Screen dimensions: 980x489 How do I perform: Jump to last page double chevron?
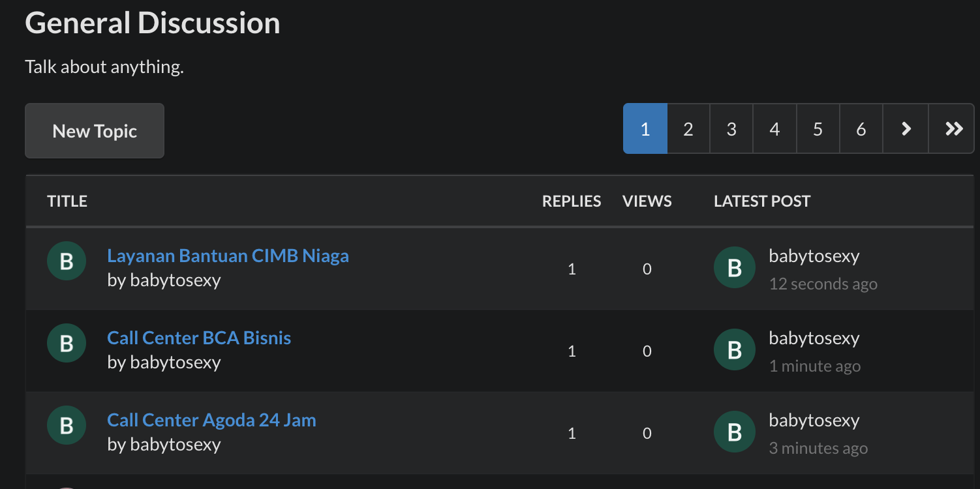pyautogui.click(x=951, y=128)
